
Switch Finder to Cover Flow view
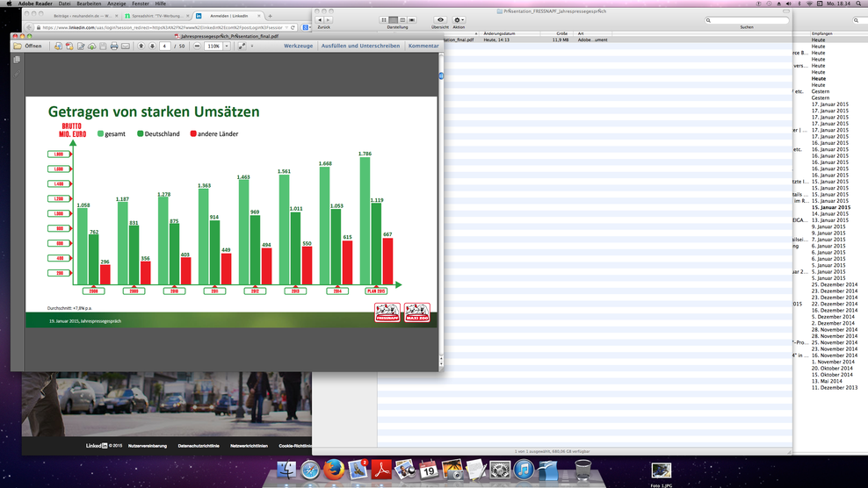[412, 20]
